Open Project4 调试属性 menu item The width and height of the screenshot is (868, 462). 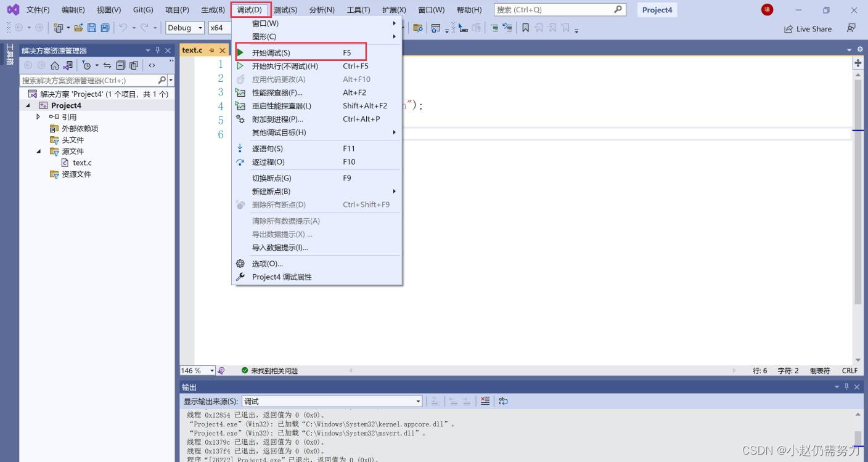pos(317,277)
